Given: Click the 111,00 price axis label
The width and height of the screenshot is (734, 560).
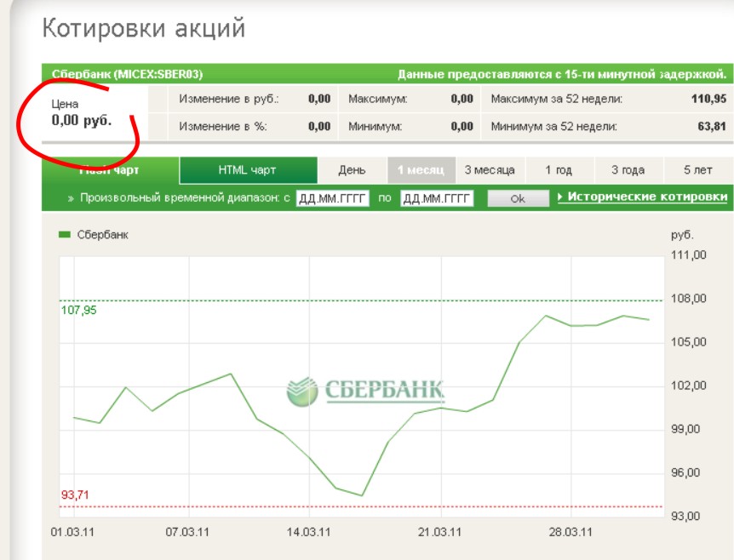Looking at the screenshot, I should coord(689,255).
